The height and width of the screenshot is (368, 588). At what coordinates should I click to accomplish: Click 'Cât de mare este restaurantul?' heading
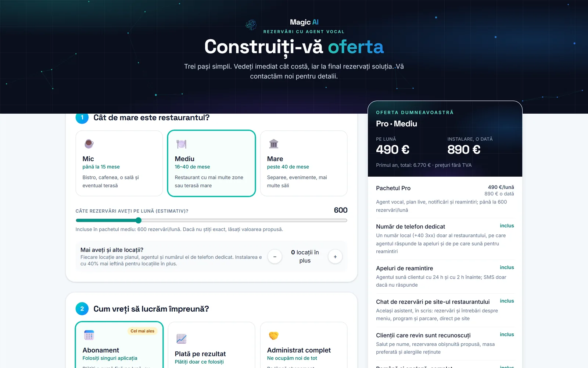coord(151,118)
